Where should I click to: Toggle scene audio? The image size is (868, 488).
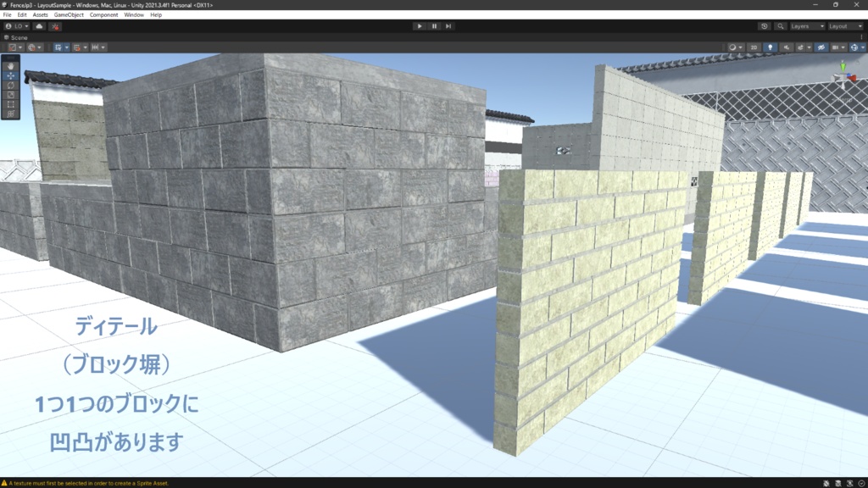point(787,47)
